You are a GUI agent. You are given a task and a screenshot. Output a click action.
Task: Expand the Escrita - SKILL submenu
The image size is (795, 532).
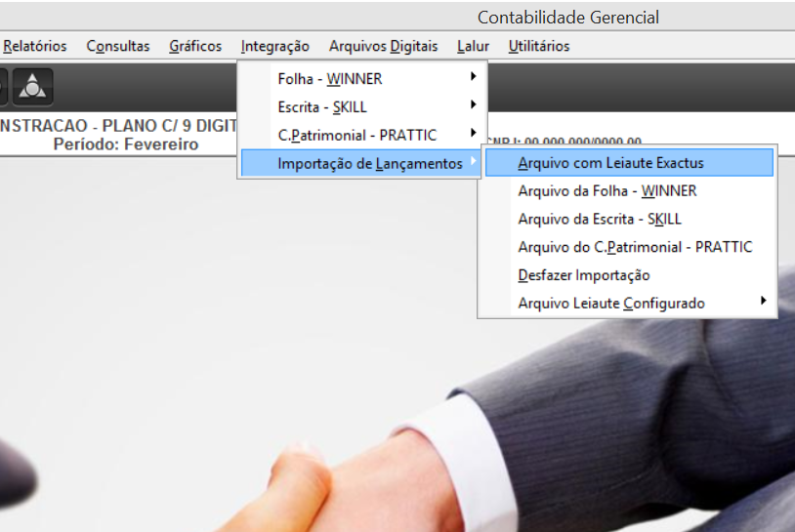click(360, 107)
